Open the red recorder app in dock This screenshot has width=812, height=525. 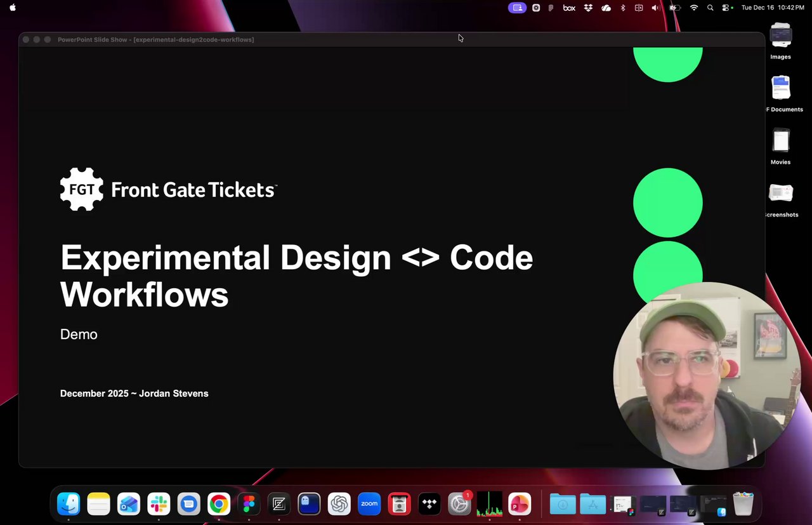tap(400, 504)
